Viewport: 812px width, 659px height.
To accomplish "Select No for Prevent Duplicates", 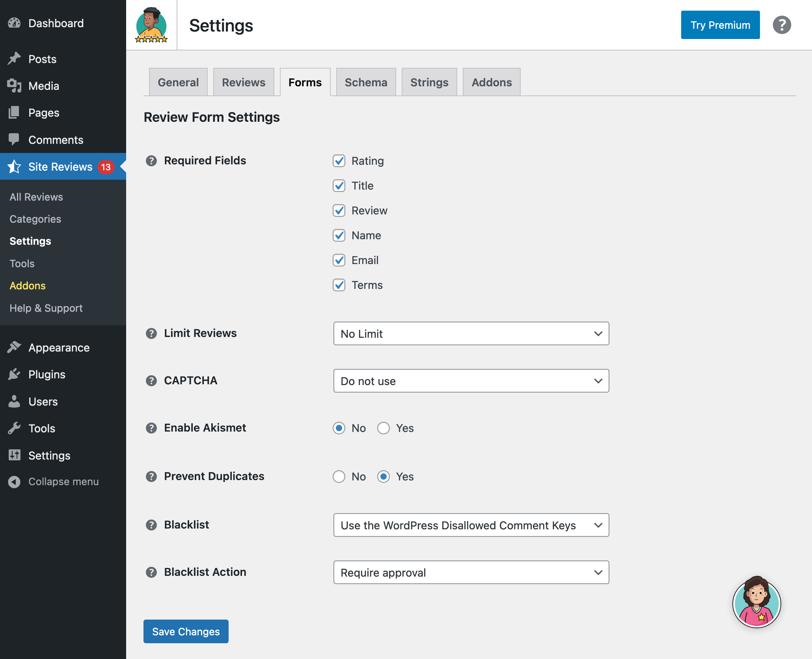I will point(339,477).
